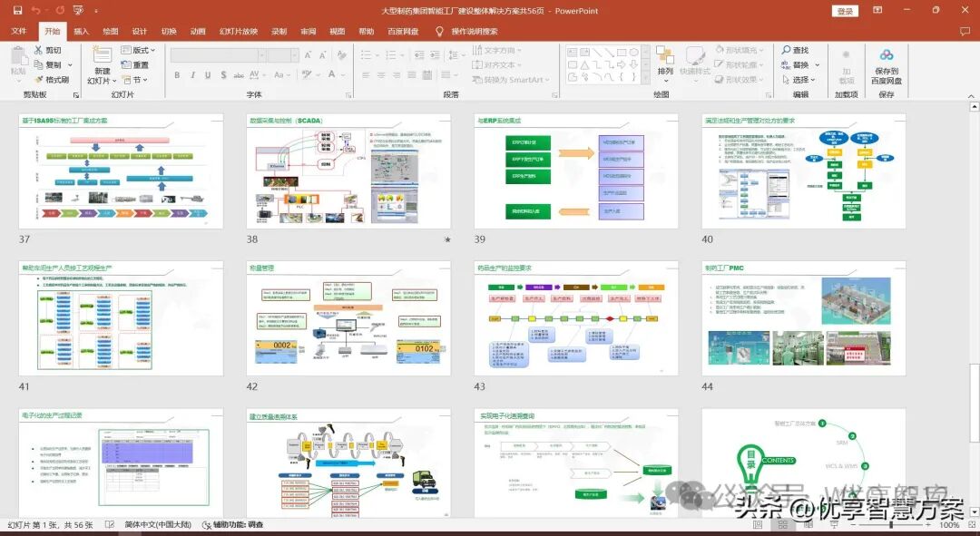Viewport: 980px width, 536px height.
Task: Toggle Bold formatting
Action: point(177,75)
